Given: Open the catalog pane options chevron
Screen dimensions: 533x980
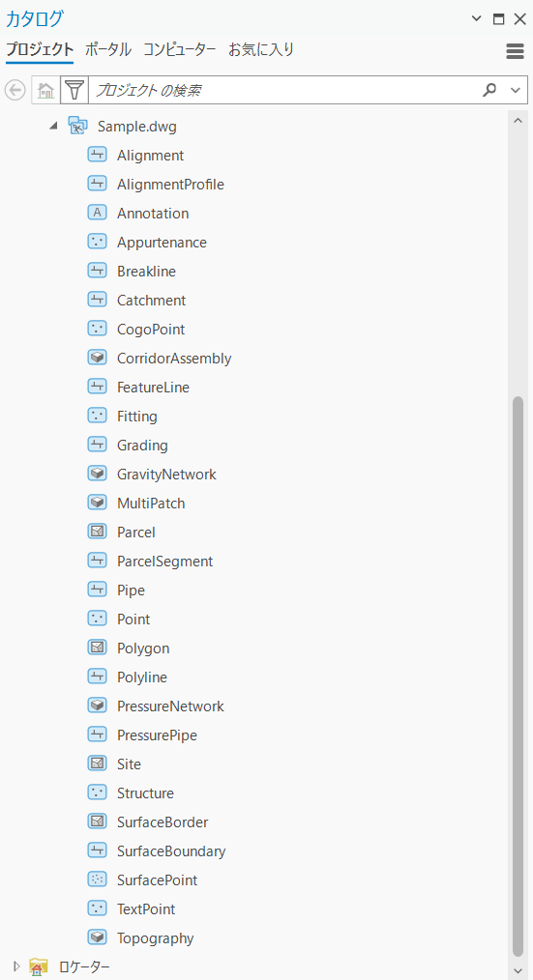Looking at the screenshot, I should (x=476, y=18).
